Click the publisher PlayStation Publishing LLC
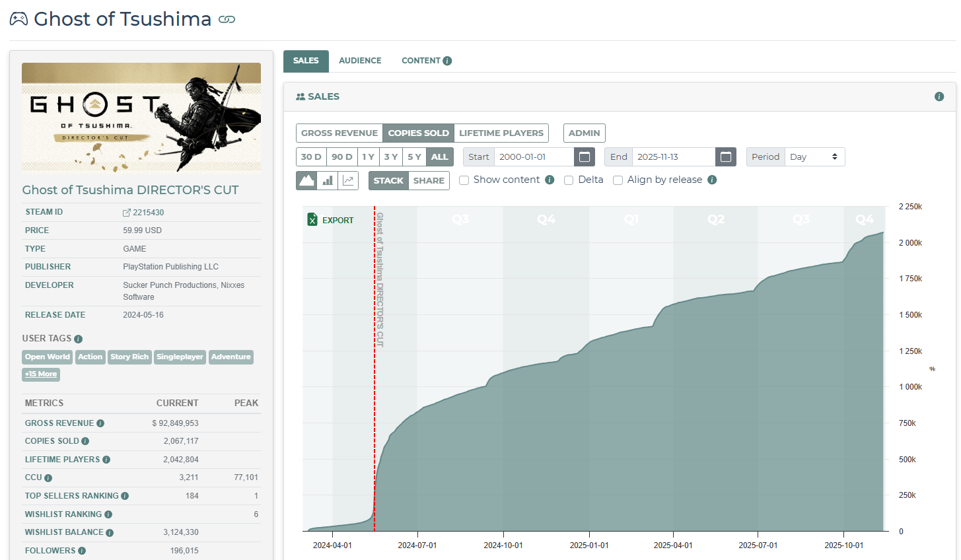Image resolution: width=961 pixels, height=560 pixels. click(x=170, y=267)
